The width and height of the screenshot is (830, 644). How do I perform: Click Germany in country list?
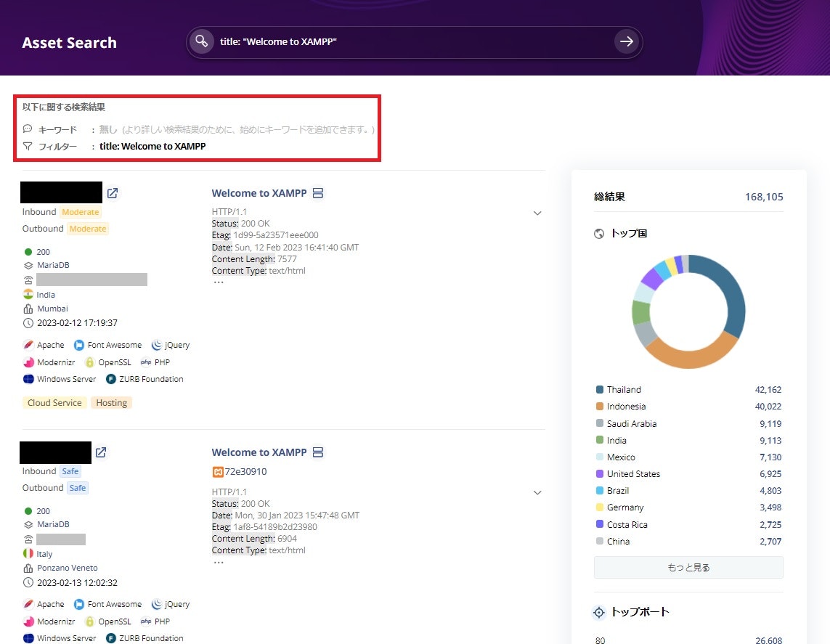(x=625, y=508)
